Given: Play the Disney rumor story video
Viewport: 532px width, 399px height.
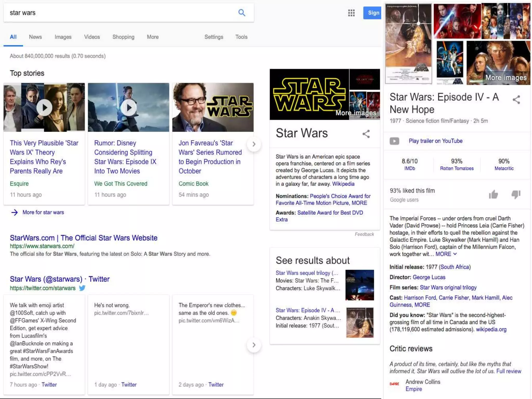Looking at the screenshot, I should tap(129, 107).
